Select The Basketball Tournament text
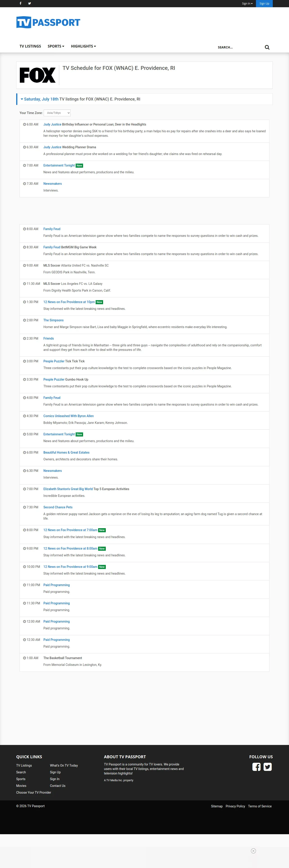The width and height of the screenshot is (289, 868). point(63,658)
